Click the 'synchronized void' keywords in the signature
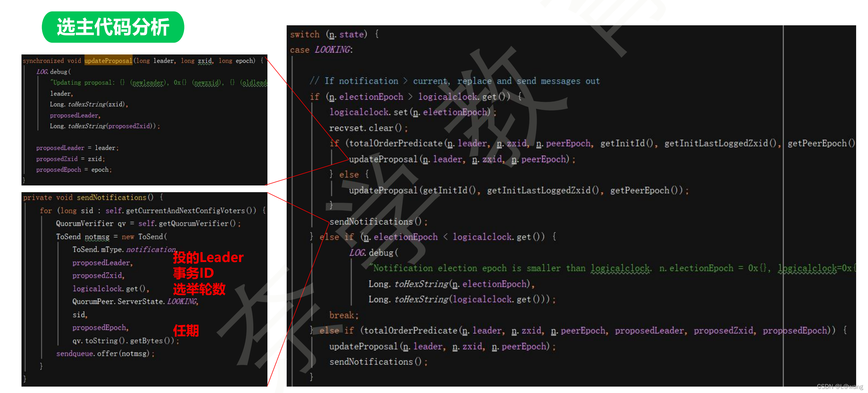 click(x=52, y=61)
